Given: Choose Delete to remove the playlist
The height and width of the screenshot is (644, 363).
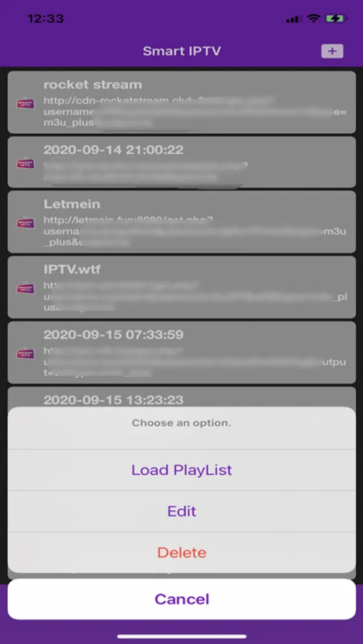Looking at the screenshot, I should (182, 552).
